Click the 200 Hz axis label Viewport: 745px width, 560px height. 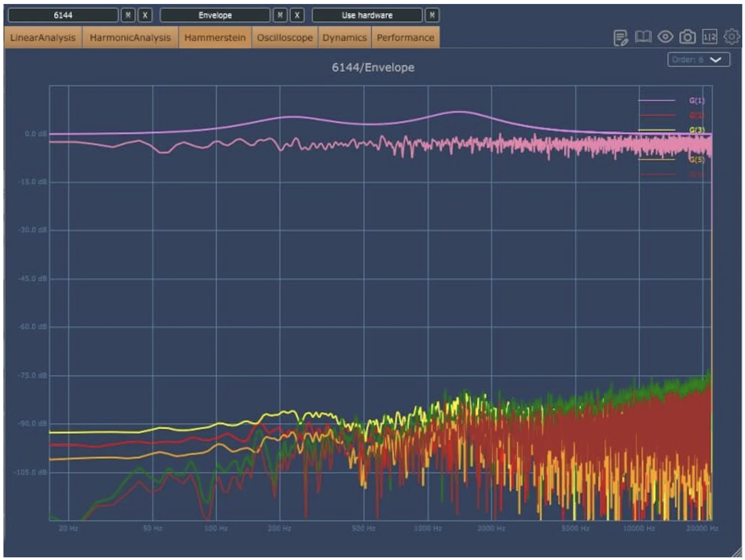tap(280, 528)
